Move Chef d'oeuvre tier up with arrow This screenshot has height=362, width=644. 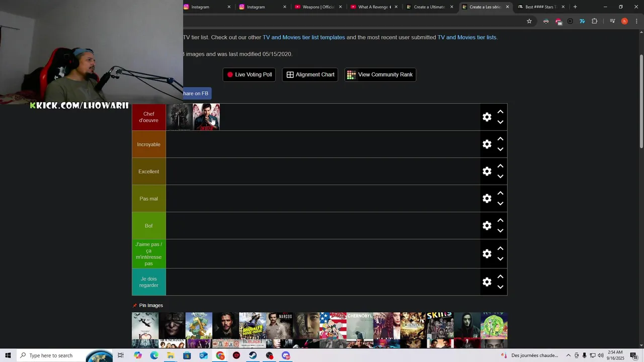pos(500,112)
